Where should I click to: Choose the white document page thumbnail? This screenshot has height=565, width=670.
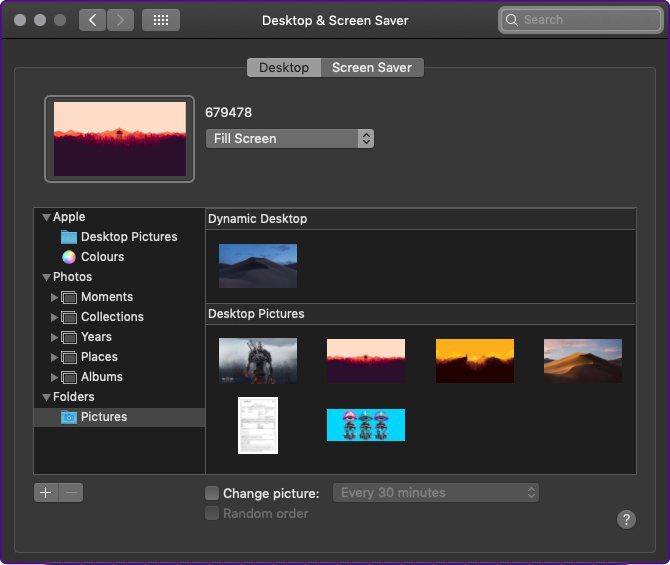[258, 426]
